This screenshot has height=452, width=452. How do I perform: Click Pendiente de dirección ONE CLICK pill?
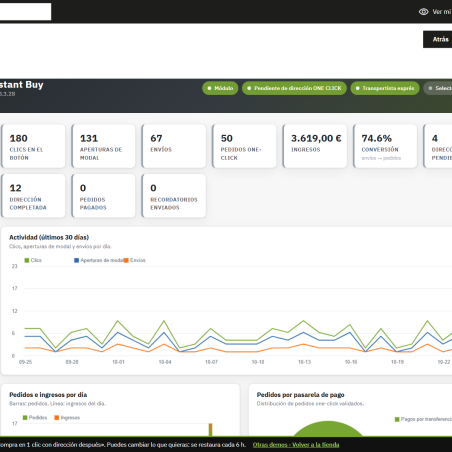(x=294, y=88)
